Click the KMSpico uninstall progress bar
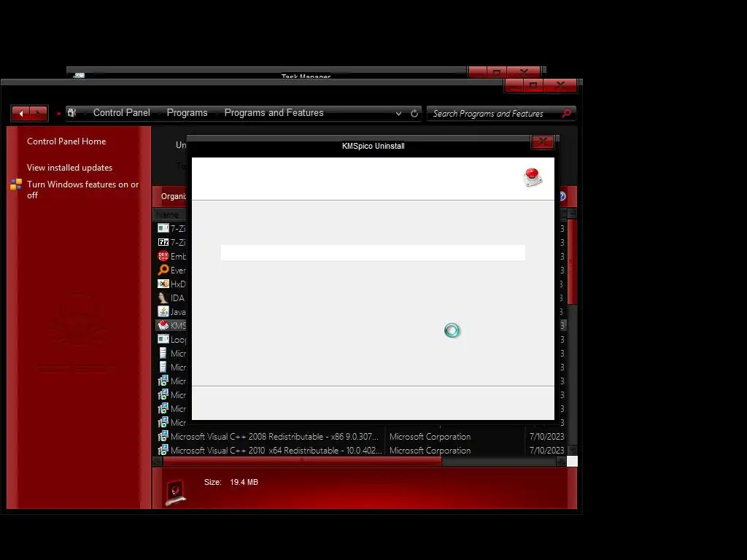 point(373,253)
